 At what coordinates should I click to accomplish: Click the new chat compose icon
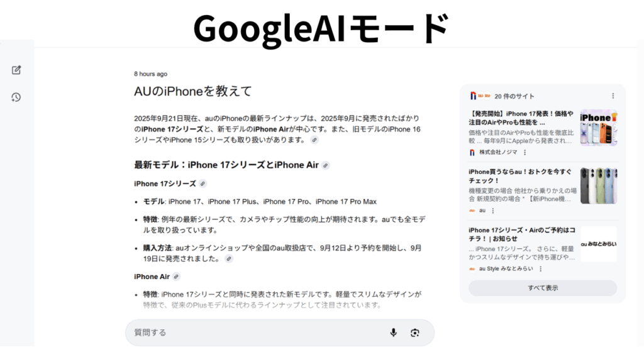point(16,70)
